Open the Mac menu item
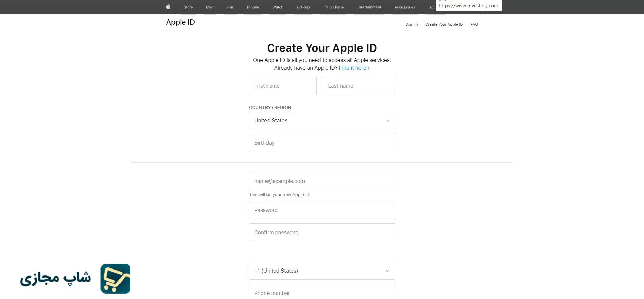The width and height of the screenshot is (644, 299). 210,7
